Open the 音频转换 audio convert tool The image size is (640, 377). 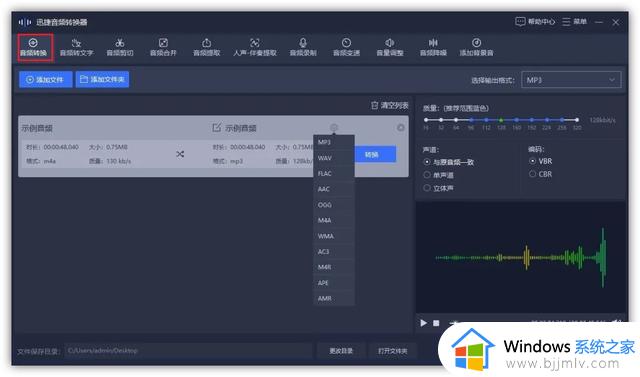(33, 47)
